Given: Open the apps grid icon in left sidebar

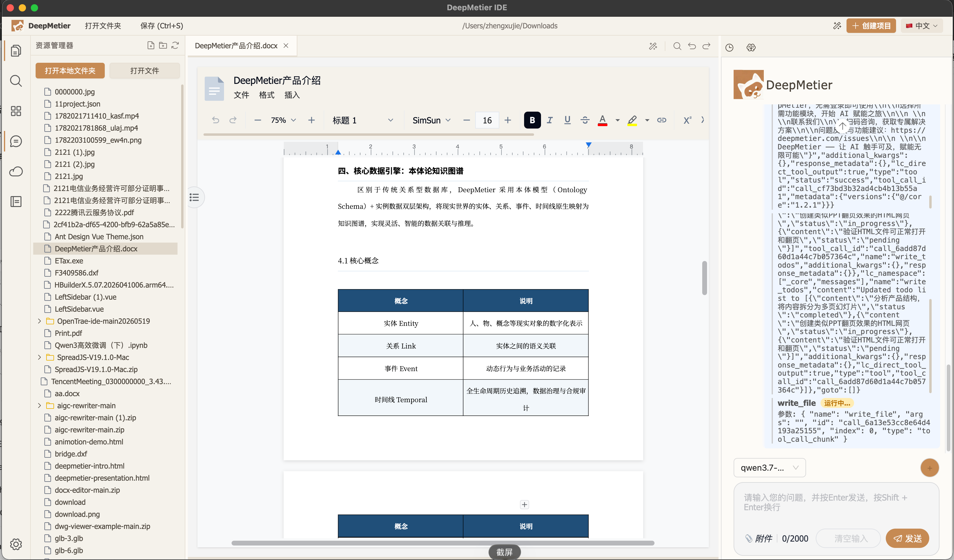Looking at the screenshot, I should coord(16,111).
